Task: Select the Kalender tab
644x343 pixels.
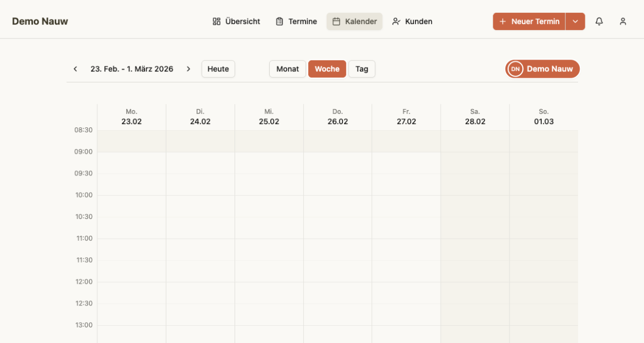Action: (355, 21)
